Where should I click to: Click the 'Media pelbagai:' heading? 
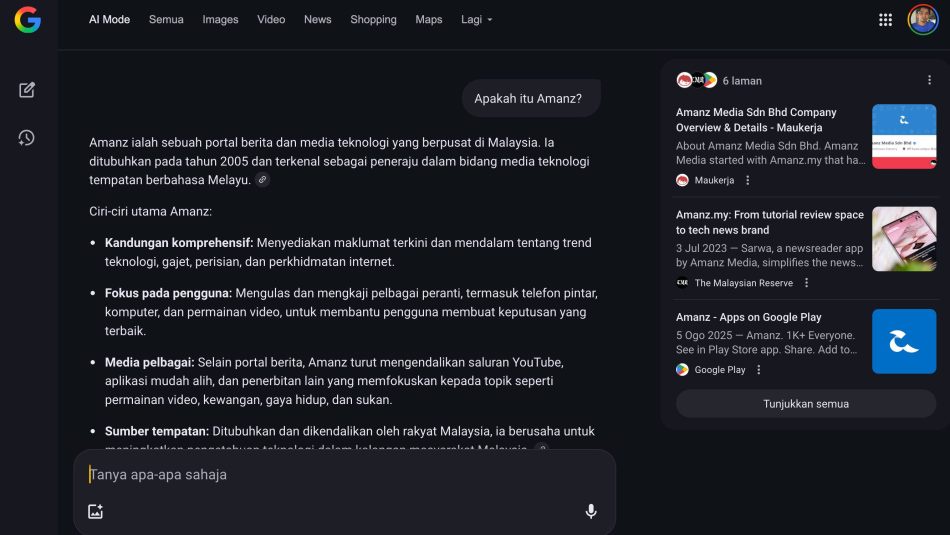(150, 362)
